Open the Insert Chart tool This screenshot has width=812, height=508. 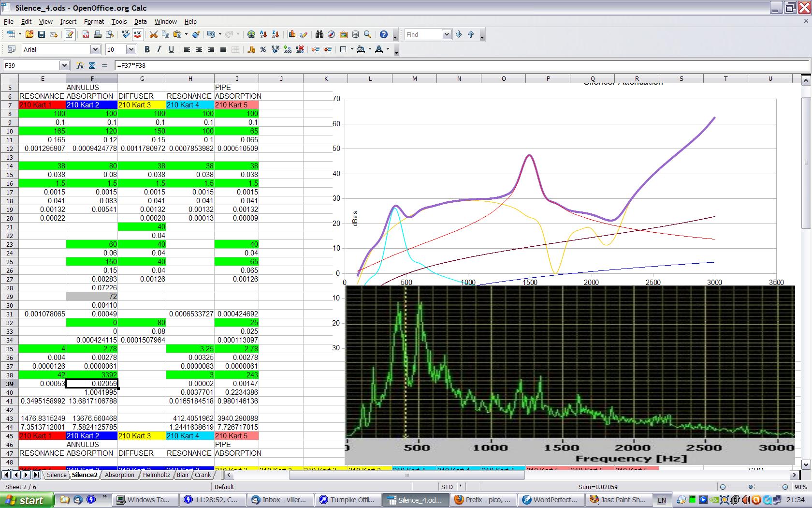[x=291, y=34]
